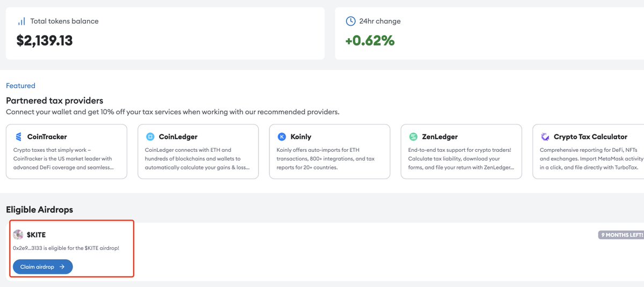This screenshot has height=287, width=644.
Task: Click the Koinly logo icon
Action: click(x=282, y=137)
